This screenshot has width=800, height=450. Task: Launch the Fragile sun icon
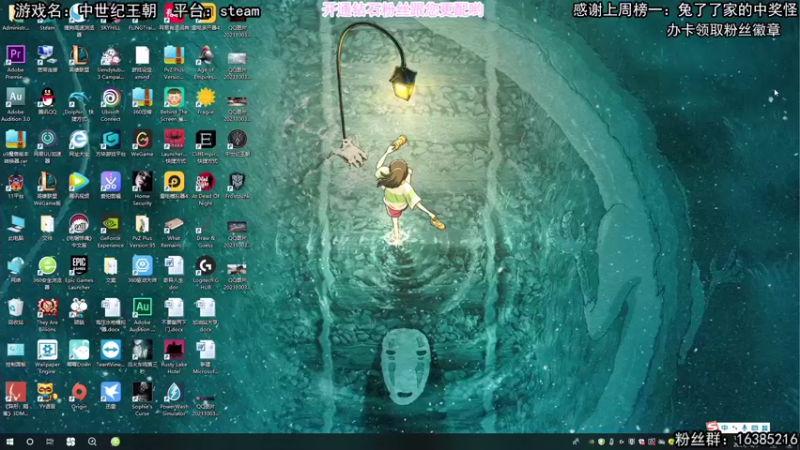point(206,97)
